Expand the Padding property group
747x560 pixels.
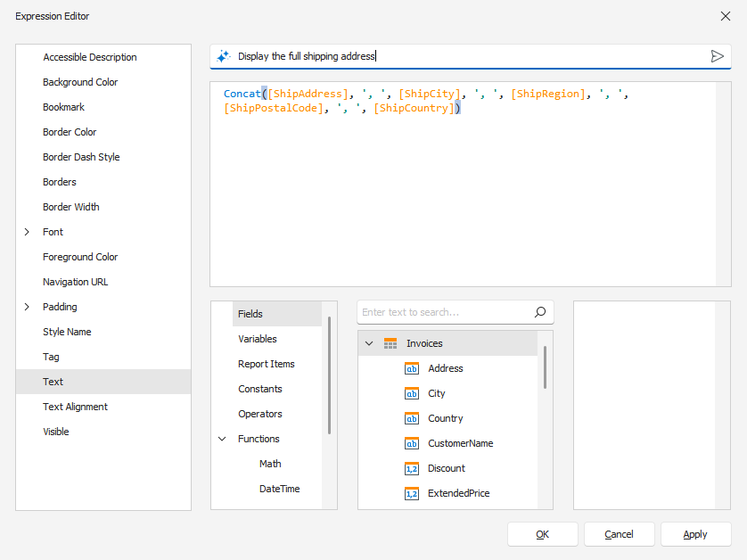coord(26,306)
